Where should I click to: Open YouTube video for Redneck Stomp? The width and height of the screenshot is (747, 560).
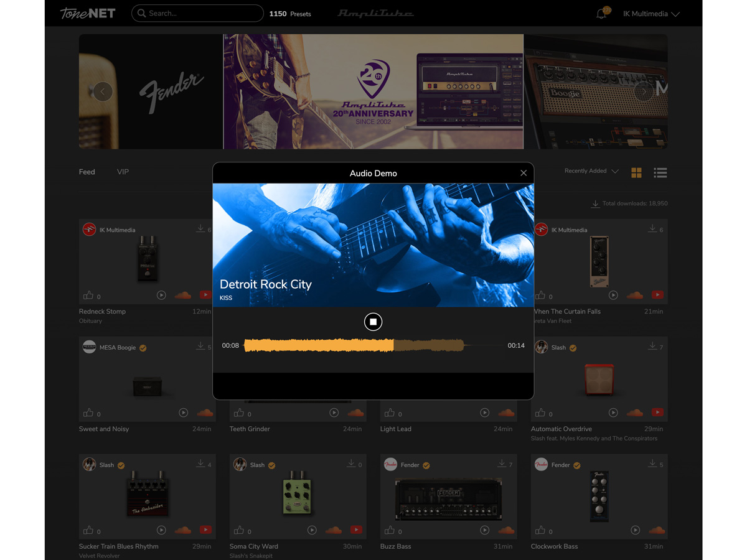[x=205, y=295]
